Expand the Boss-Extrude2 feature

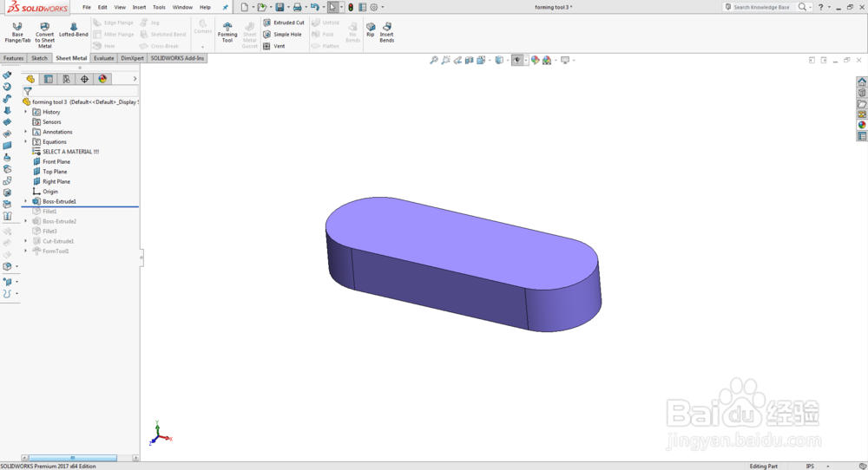click(x=25, y=221)
